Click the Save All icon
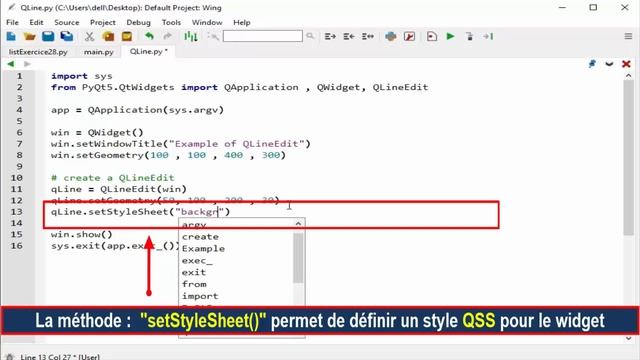The height and width of the screenshot is (360, 640). [x=67, y=37]
